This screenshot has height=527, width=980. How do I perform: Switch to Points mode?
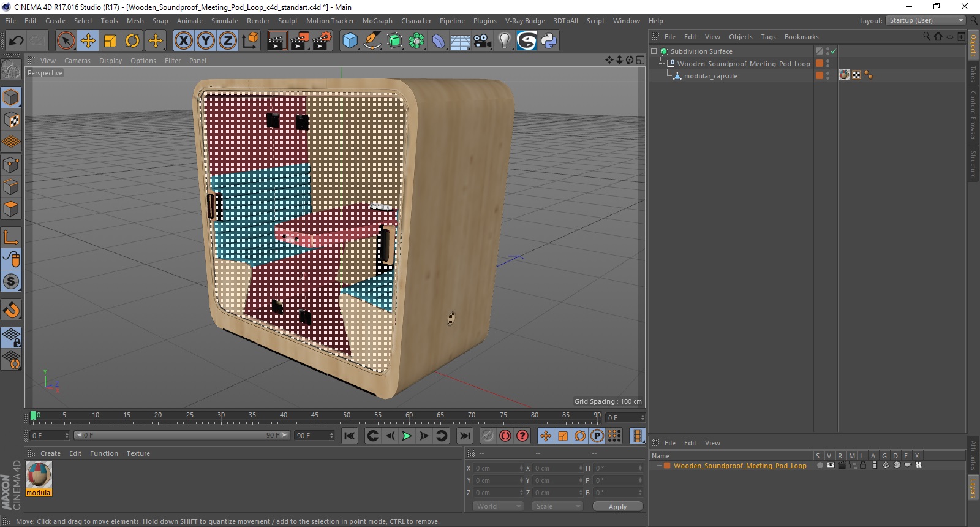(11, 165)
